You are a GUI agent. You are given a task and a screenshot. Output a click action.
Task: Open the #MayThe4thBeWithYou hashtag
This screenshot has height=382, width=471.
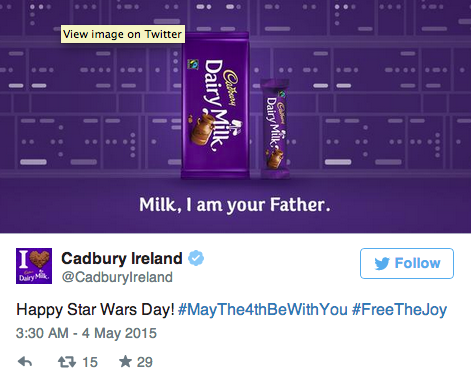[x=263, y=310]
